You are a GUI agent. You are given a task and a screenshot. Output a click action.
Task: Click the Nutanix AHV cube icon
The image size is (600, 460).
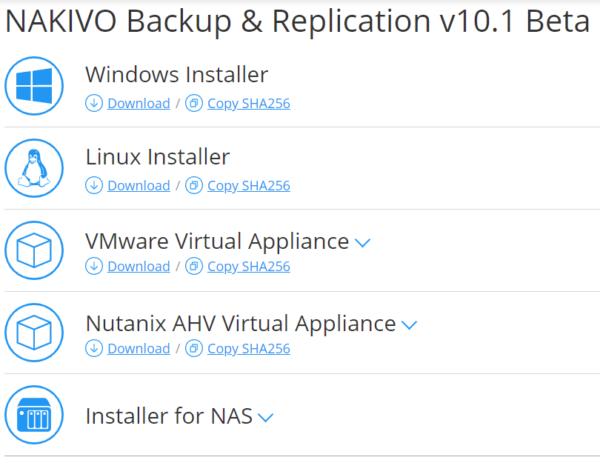click(35, 332)
